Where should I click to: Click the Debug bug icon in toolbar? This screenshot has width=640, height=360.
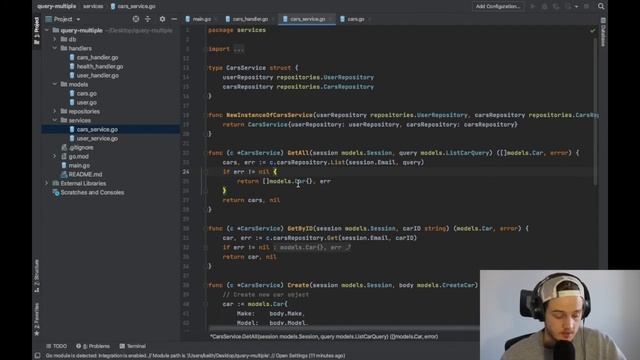click(544, 7)
